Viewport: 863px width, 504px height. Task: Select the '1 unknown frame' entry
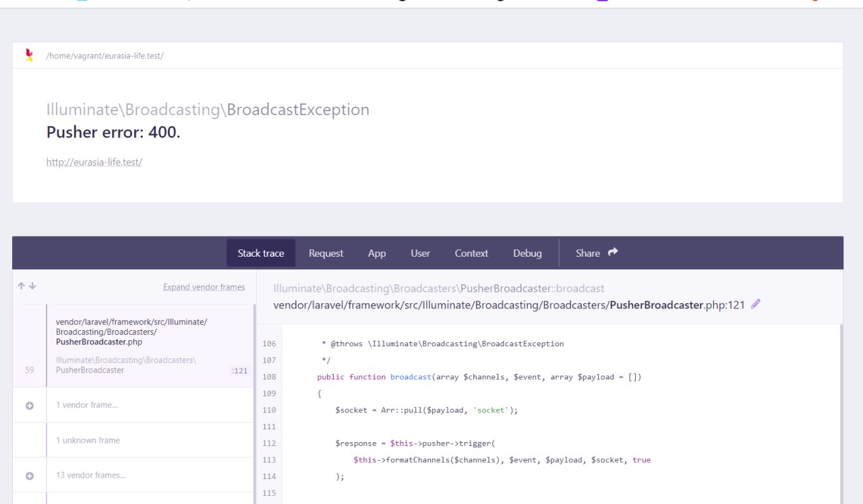click(x=88, y=441)
